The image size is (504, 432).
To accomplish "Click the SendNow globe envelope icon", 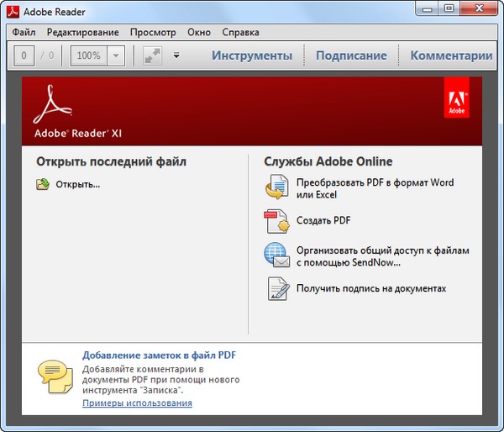I will [277, 256].
